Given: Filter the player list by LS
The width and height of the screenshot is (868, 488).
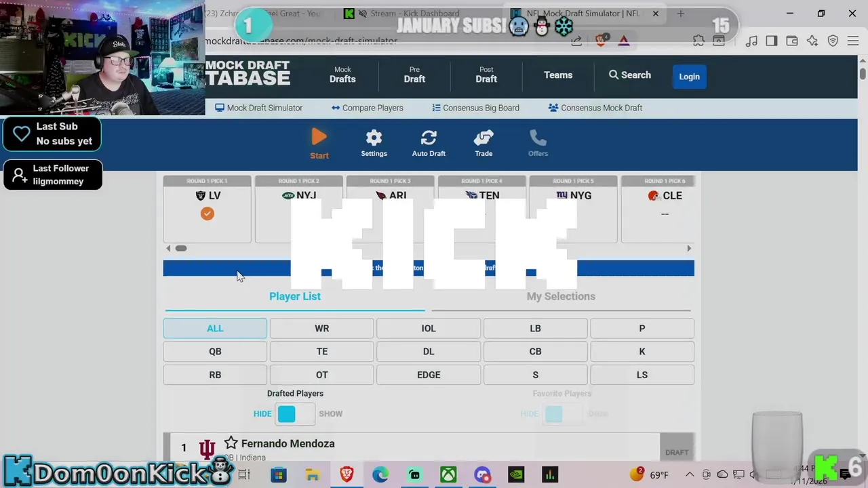Looking at the screenshot, I should pyautogui.click(x=642, y=375).
